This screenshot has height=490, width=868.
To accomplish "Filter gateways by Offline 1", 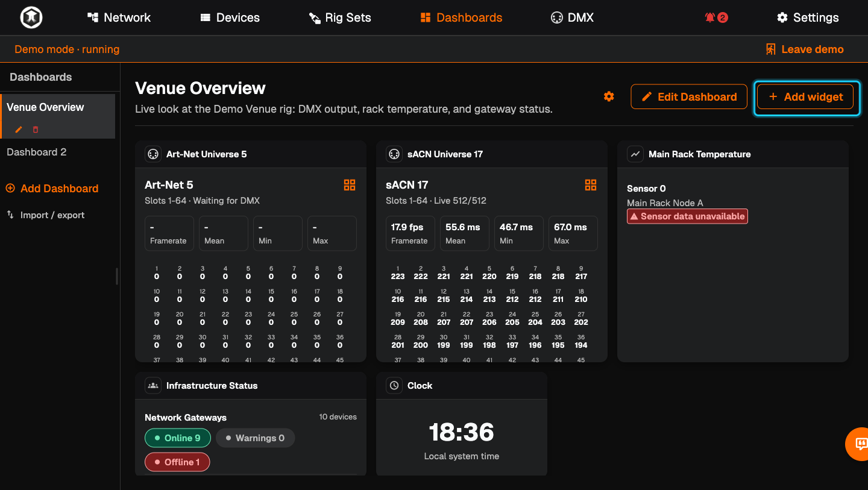I will (x=177, y=462).
